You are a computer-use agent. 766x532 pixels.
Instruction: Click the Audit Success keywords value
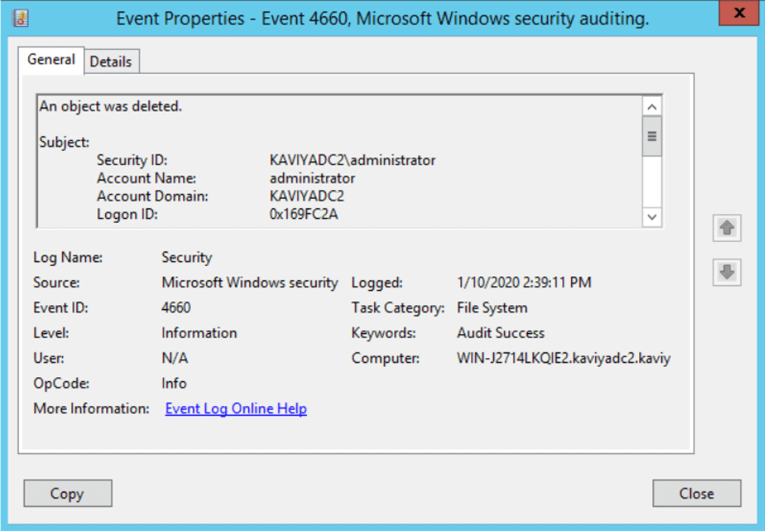tap(501, 333)
